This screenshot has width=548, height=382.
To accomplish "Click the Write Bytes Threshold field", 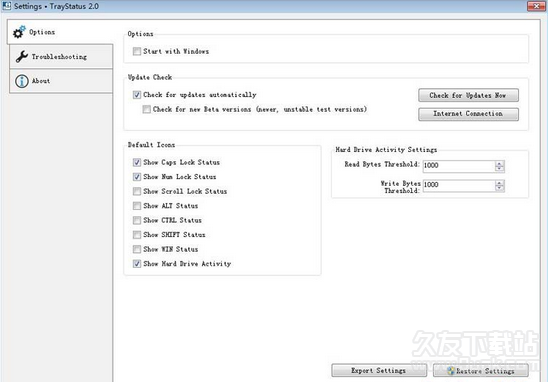I will tap(459, 185).
